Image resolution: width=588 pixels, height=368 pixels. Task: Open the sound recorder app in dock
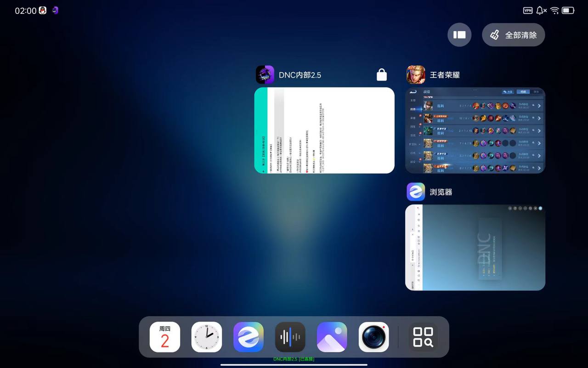click(290, 337)
